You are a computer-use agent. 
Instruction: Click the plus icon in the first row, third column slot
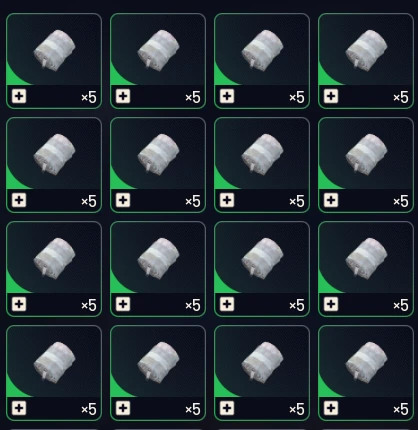(227, 96)
